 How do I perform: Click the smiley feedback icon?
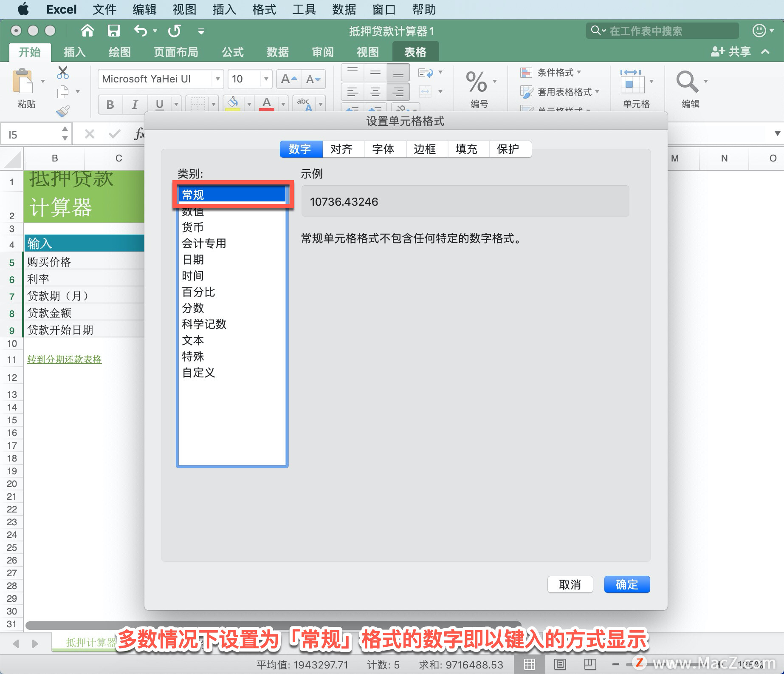point(759,31)
